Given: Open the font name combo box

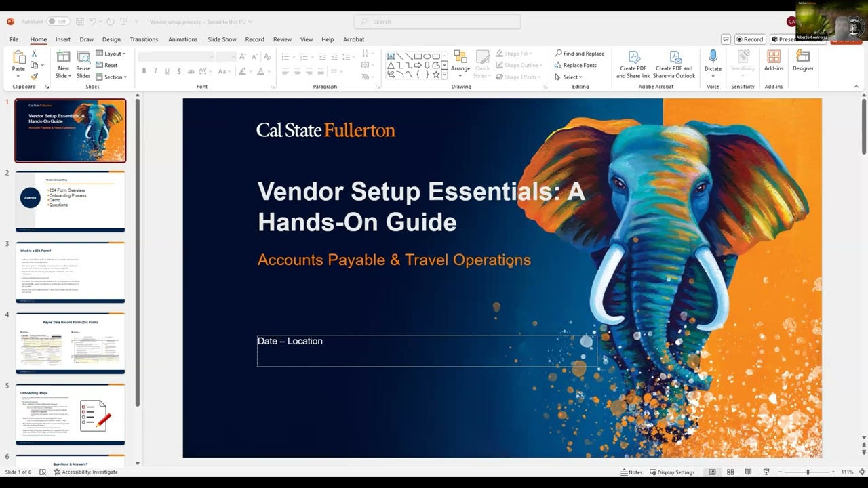Looking at the screenshot, I should coord(177,57).
